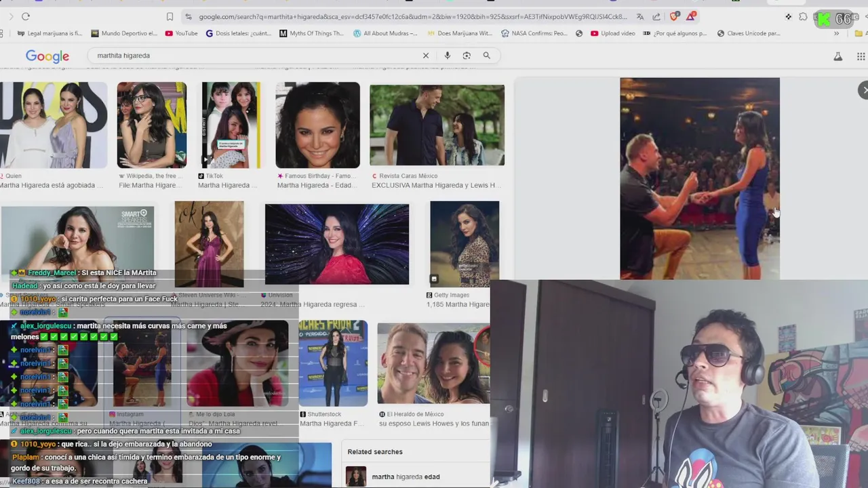868x488 pixels.
Task: Open Claves Unicode bookmark
Action: [749, 33]
